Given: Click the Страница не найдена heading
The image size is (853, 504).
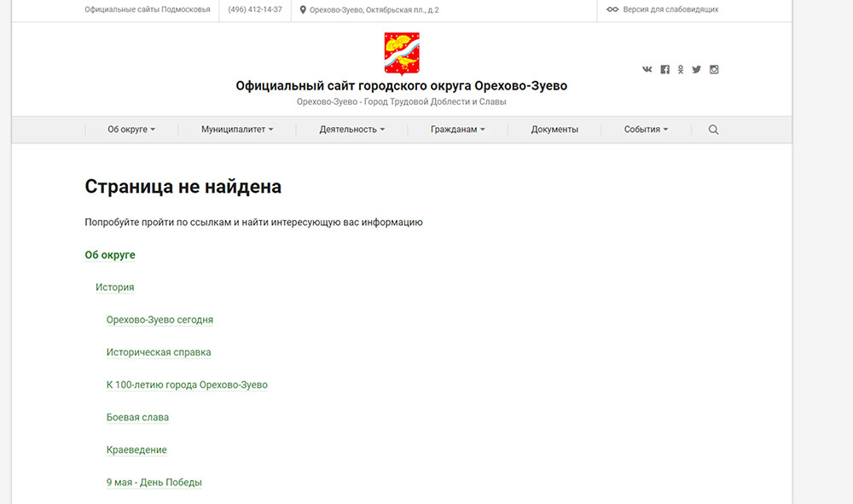Looking at the screenshot, I should click(x=183, y=187).
